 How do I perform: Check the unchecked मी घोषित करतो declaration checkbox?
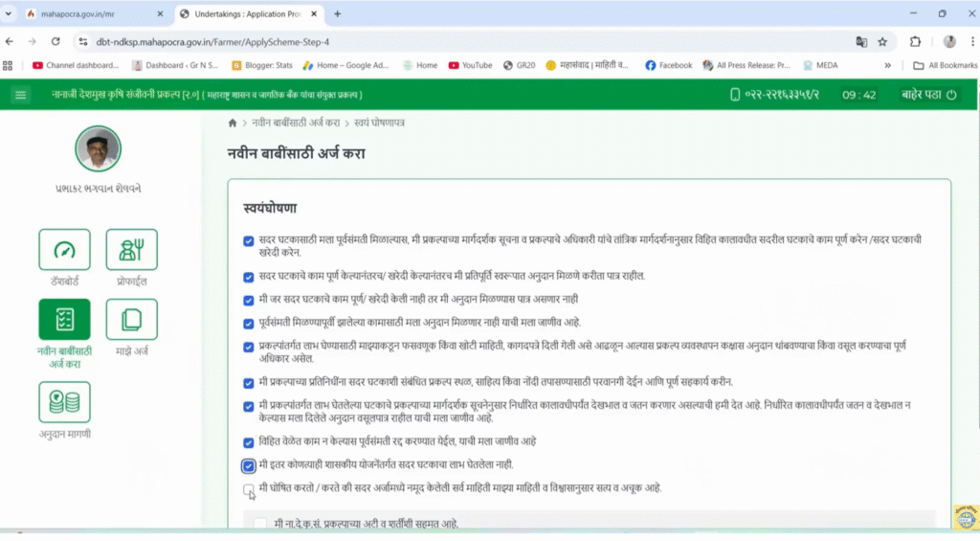[249, 489]
